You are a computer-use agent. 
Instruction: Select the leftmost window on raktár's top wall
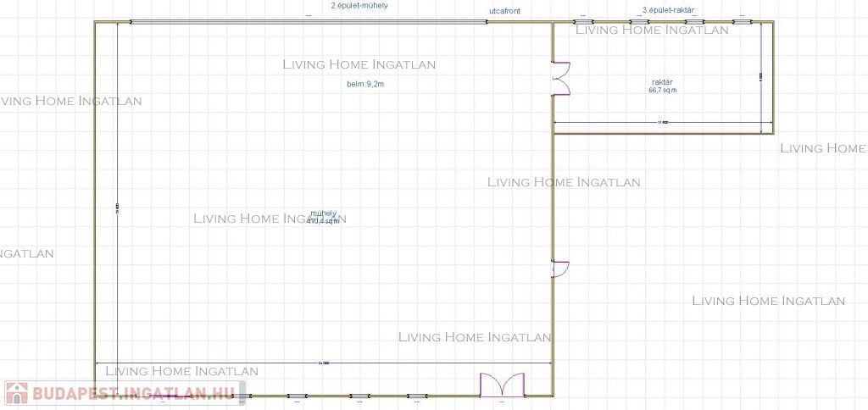(581, 21)
